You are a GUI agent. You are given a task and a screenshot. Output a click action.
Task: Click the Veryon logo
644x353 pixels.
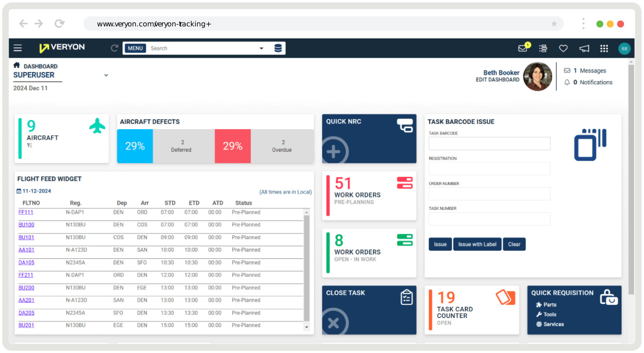[x=62, y=48]
